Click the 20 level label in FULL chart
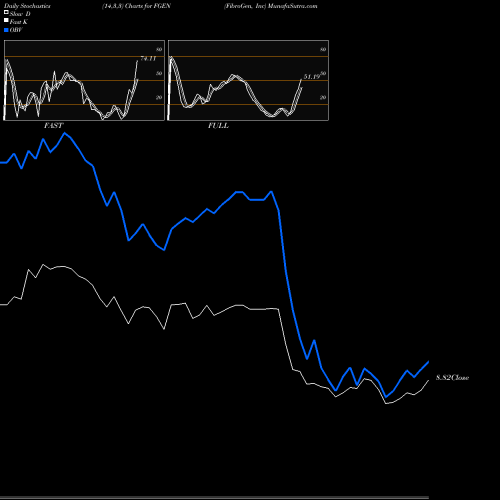This screenshot has height=500, width=500. (x=323, y=97)
